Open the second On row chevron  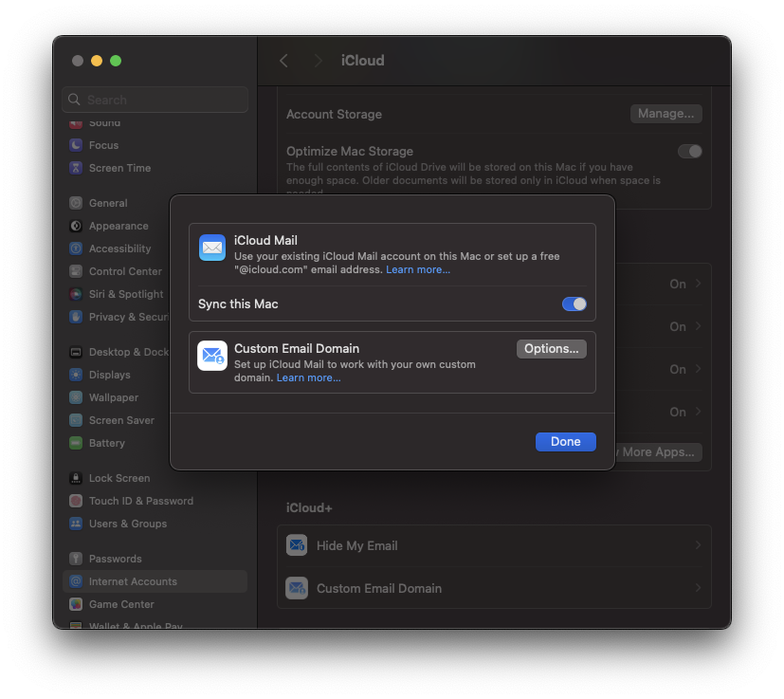pyautogui.click(x=698, y=326)
